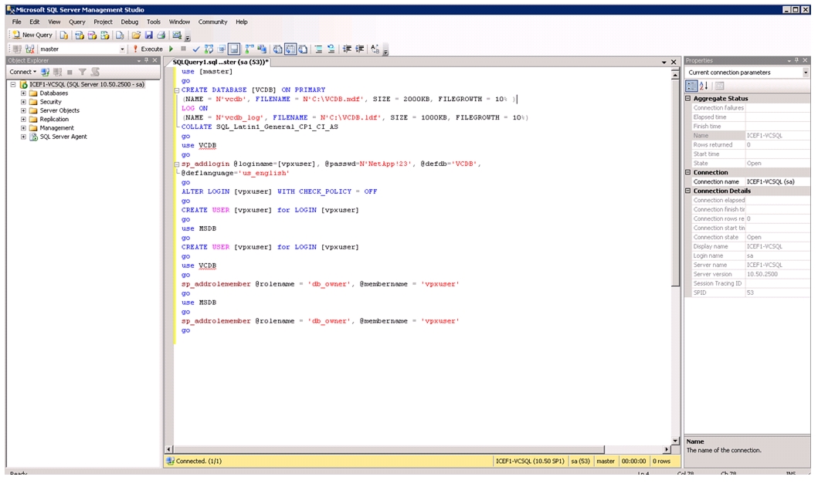Expand the SQL Server Agent node

click(x=23, y=137)
